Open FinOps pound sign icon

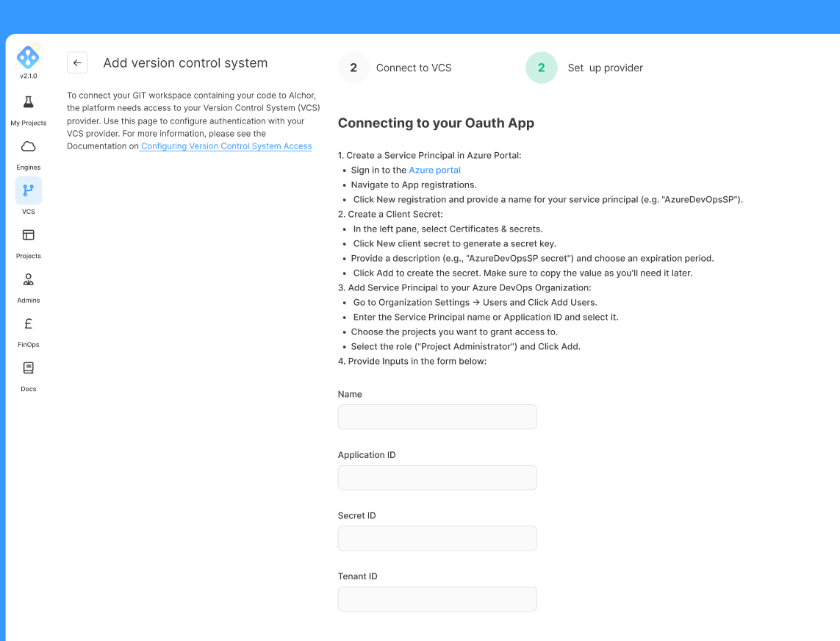coord(29,323)
